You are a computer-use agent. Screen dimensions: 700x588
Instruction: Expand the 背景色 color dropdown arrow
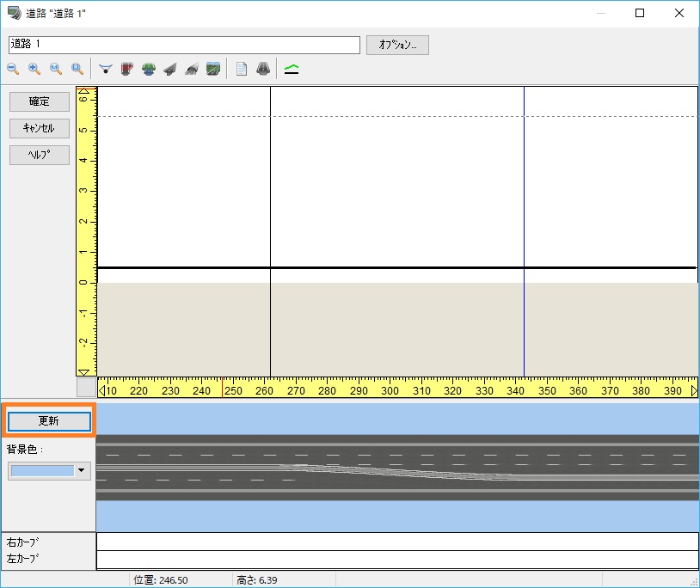click(83, 470)
